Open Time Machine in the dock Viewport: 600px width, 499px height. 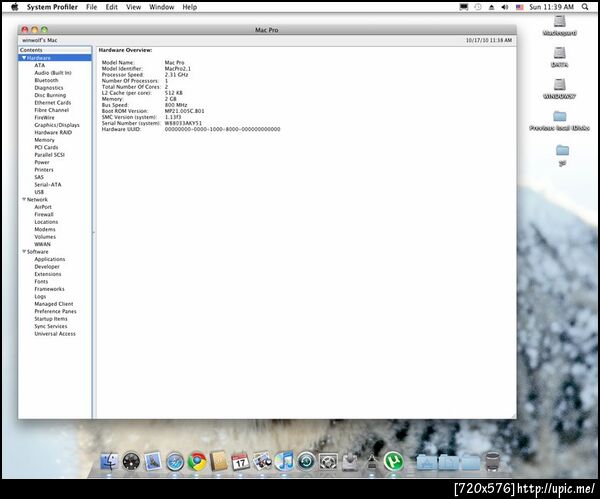307,461
